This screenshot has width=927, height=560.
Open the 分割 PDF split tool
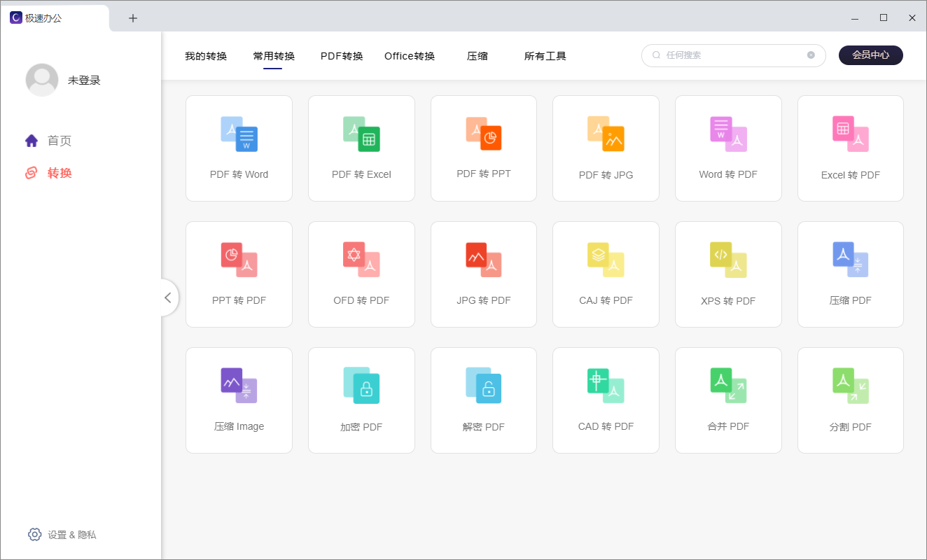point(850,400)
